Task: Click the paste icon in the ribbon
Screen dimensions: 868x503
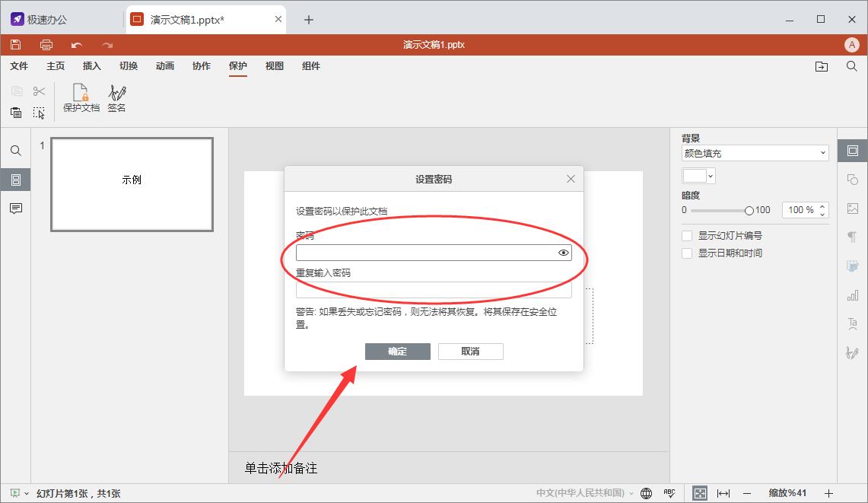Action: [x=16, y=113]
